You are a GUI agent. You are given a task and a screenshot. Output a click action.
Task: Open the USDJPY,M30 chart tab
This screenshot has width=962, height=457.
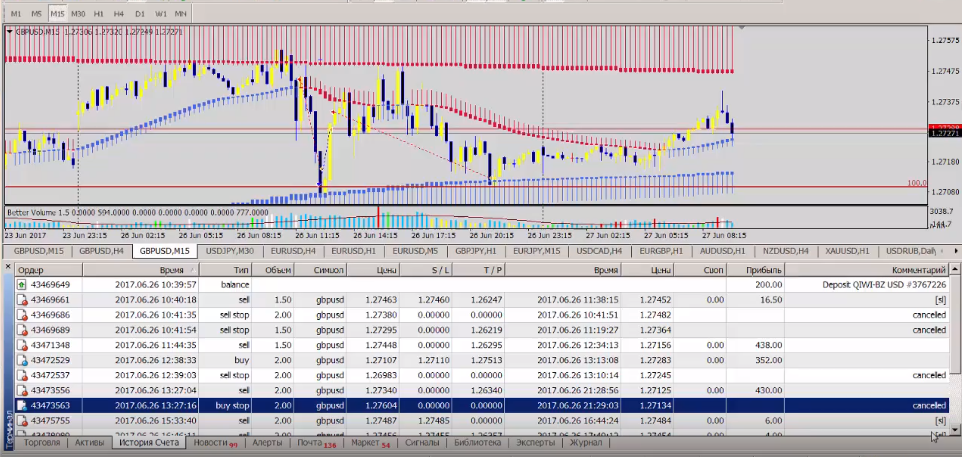tap(228, 251)
